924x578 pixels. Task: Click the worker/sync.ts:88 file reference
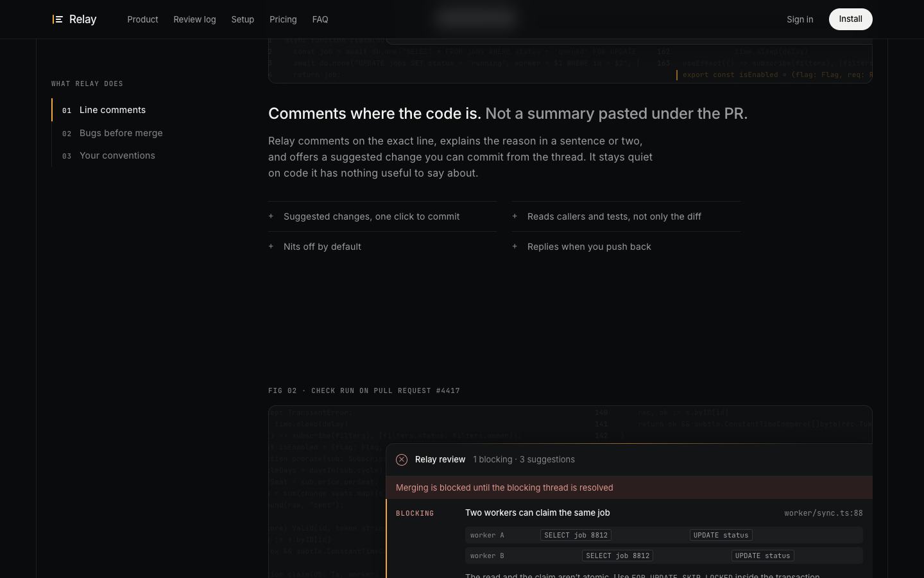823,513
